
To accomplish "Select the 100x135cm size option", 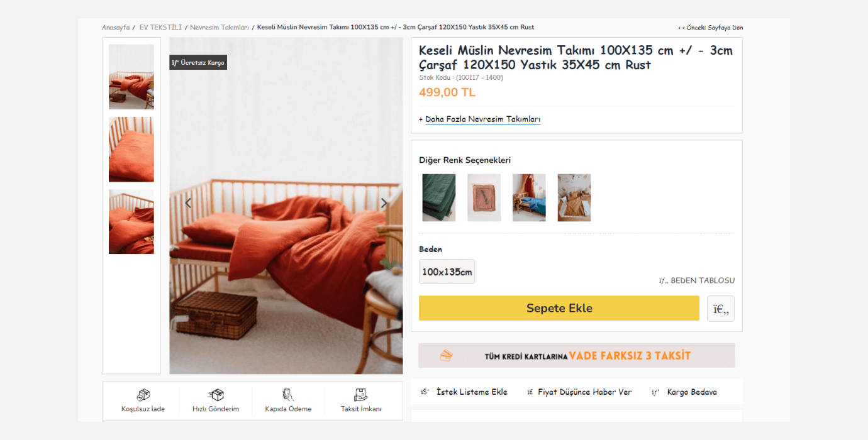I will pyautogui.click(x=447, y=272).
